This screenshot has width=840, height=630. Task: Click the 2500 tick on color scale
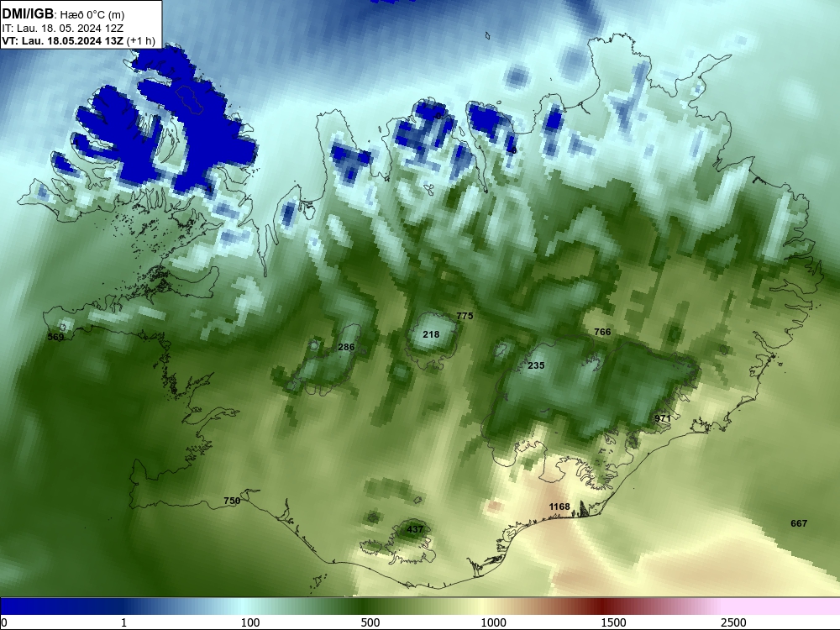tap(733, 622)
